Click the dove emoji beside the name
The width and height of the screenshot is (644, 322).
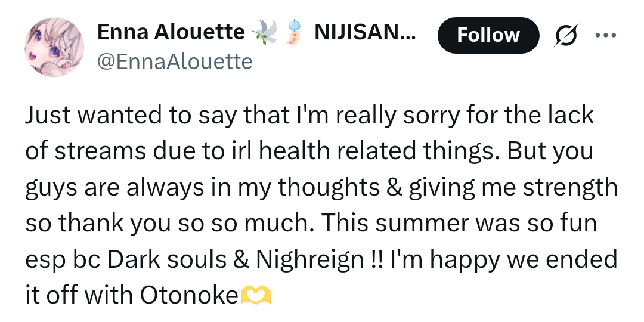pyautogui.click(x=265, y=33)
